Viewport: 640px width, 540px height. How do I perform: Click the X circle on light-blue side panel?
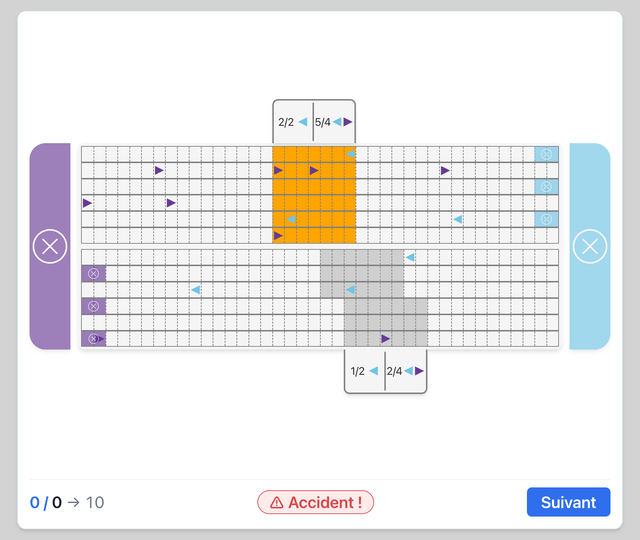coord(590,247)
